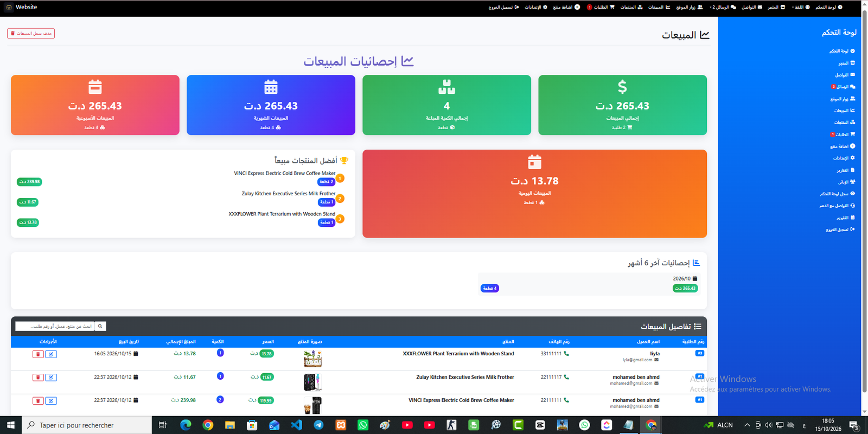Open زوار الموقع in the top navigation bar

point(690,7)
